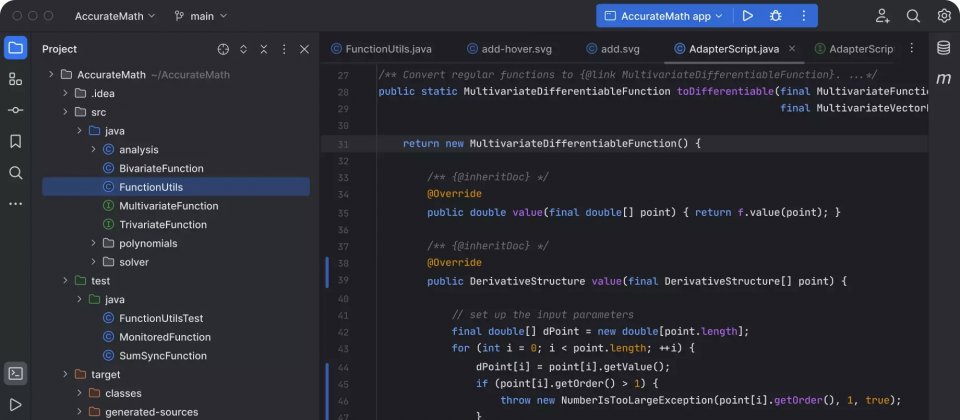Screen dimensions: 960x420
Task: Click toDifferentiable method name in code
Action: pos(725,92)
